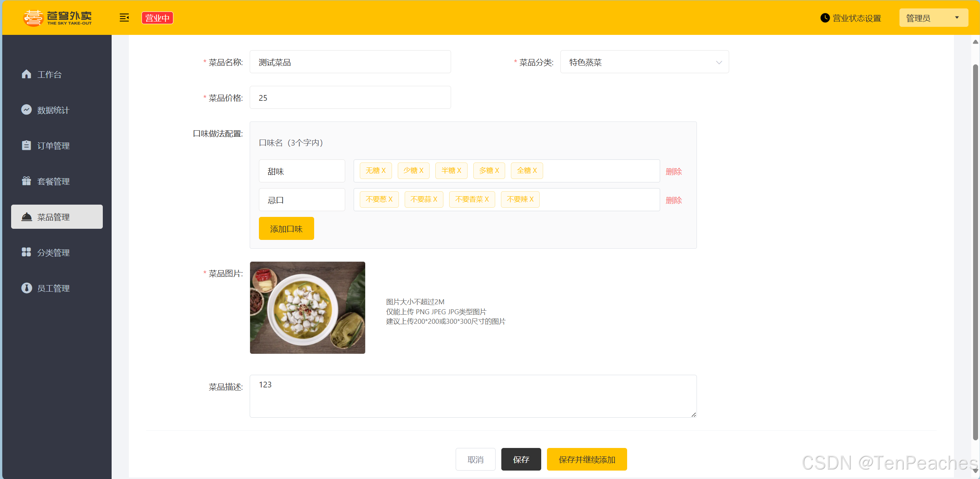Click the dish cloche icon beside 菜品管理

(x=26, y=217)
